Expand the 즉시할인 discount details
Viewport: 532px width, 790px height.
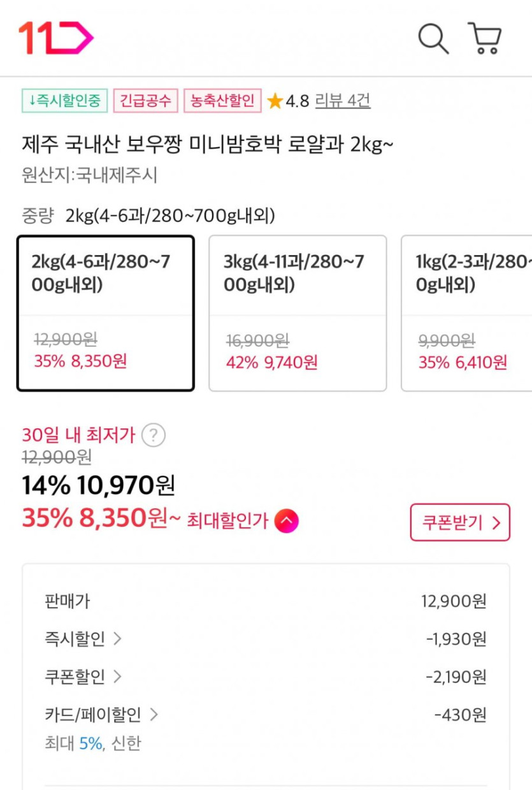click(83, 639)
